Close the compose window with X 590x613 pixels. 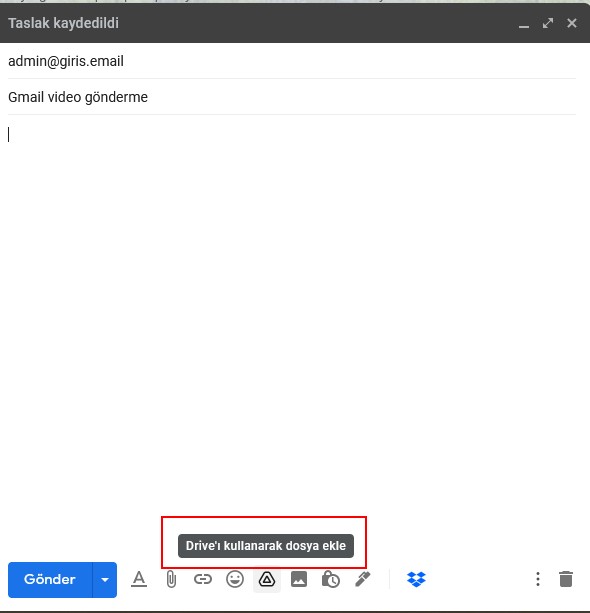pyautogui.click(x=572, y=23)
